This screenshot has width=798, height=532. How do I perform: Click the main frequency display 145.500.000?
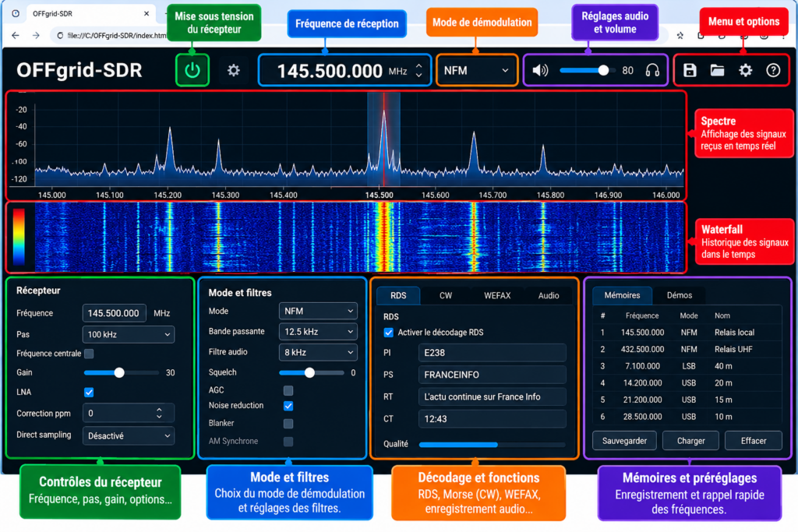tap(330, 71)
